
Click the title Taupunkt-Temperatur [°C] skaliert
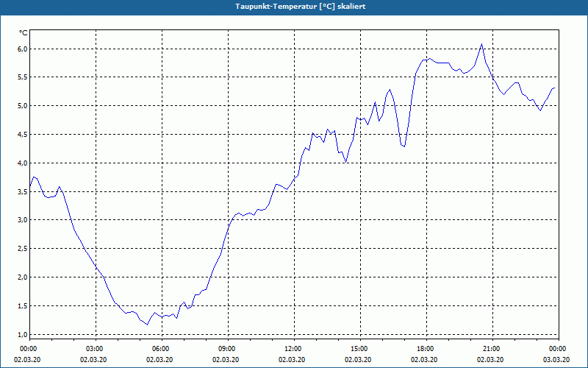301,7
